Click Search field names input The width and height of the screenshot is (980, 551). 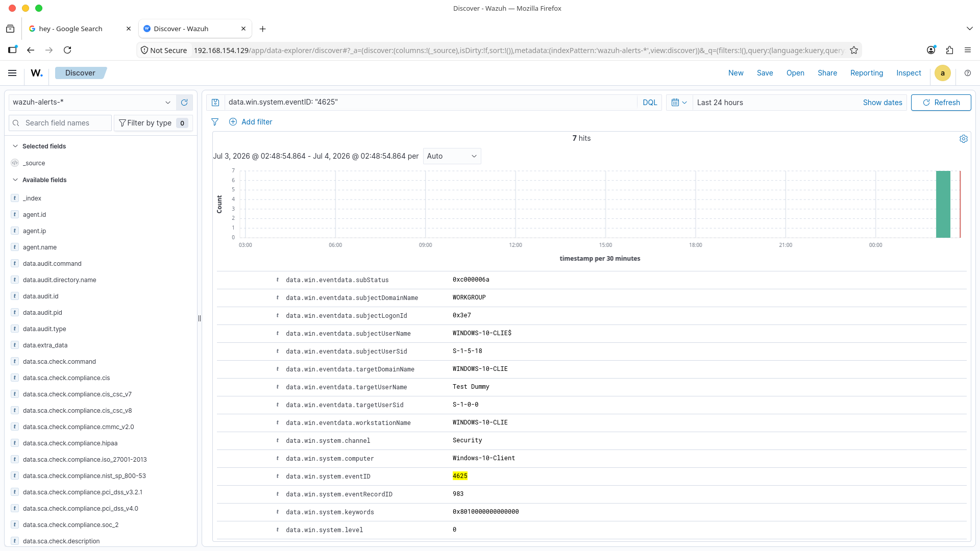60,123
